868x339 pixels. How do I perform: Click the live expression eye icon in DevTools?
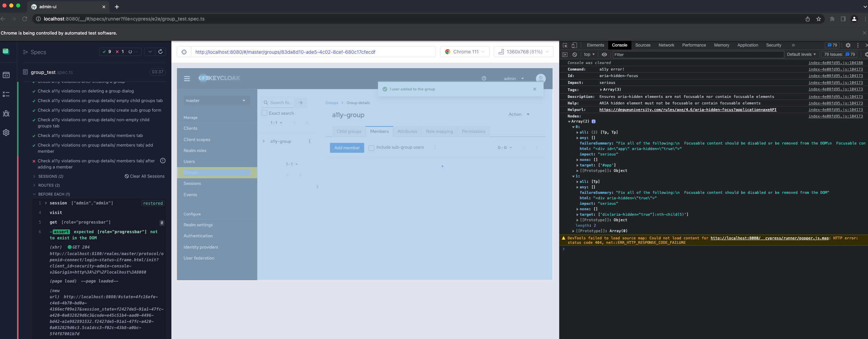(604, 54)
